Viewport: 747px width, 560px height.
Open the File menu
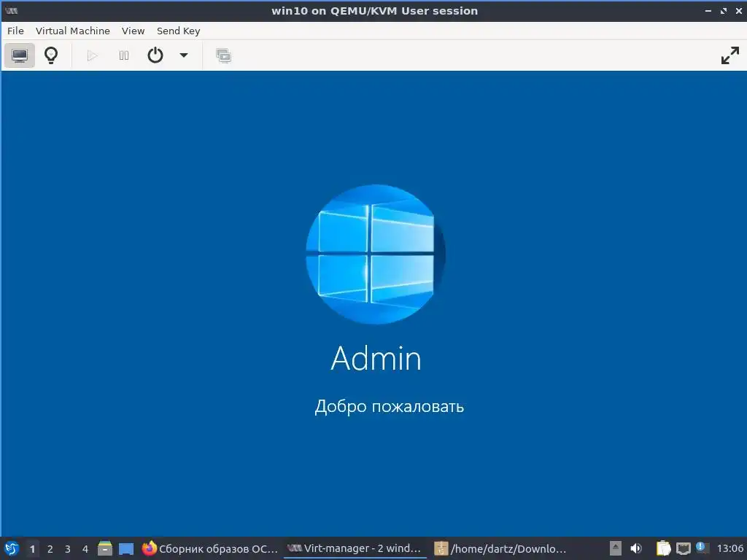click(16, 31)
